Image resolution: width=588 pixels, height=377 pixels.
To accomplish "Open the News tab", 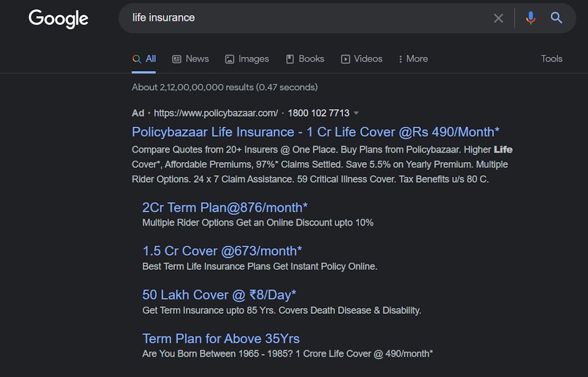I will (x=191, y=59).
